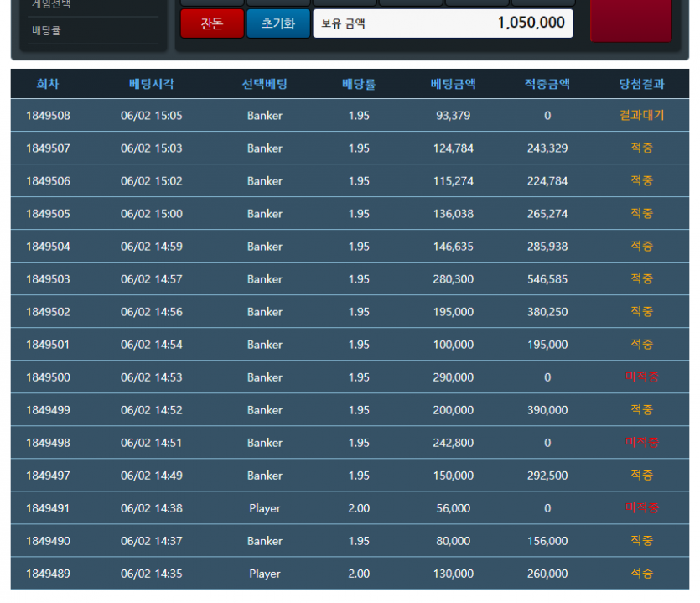Click the 결과대기 pending status
This screenshot has width=700, height=603.
(x=641, y=115)
